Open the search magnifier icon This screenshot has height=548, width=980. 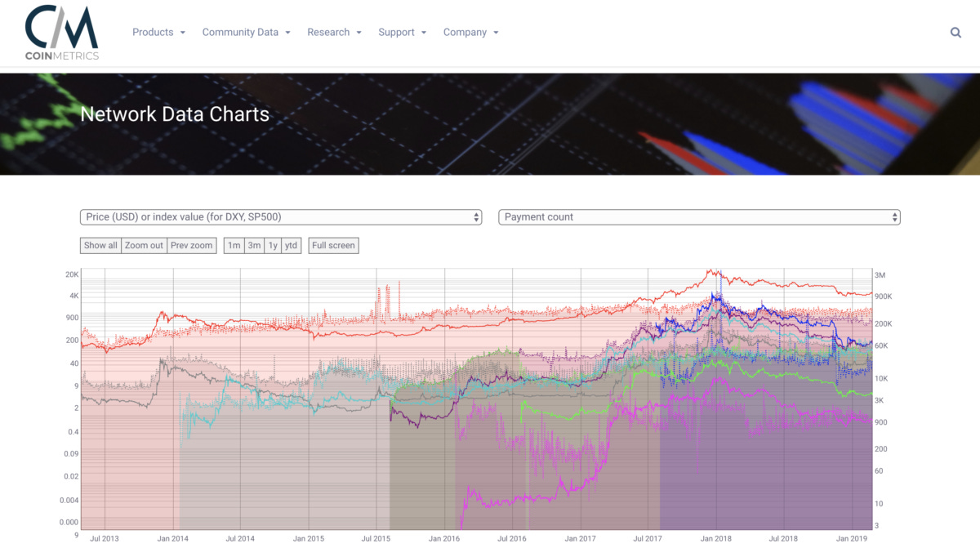tap(955, 33)
